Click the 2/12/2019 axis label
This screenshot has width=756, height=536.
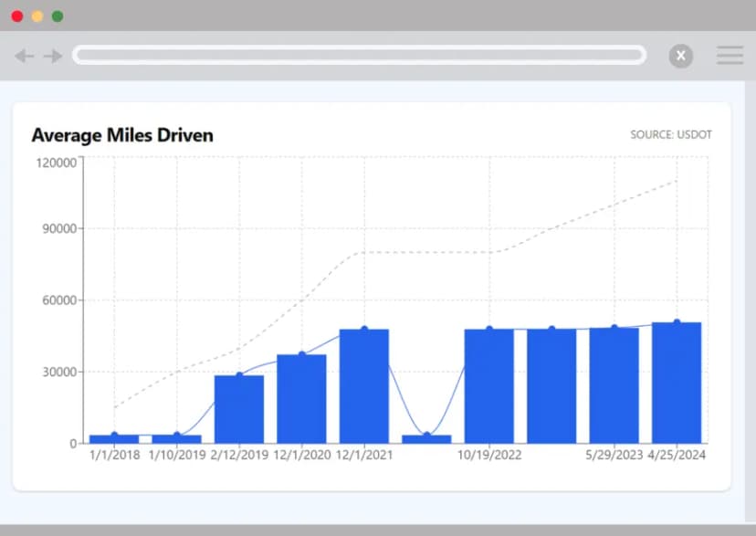(239, 455)
